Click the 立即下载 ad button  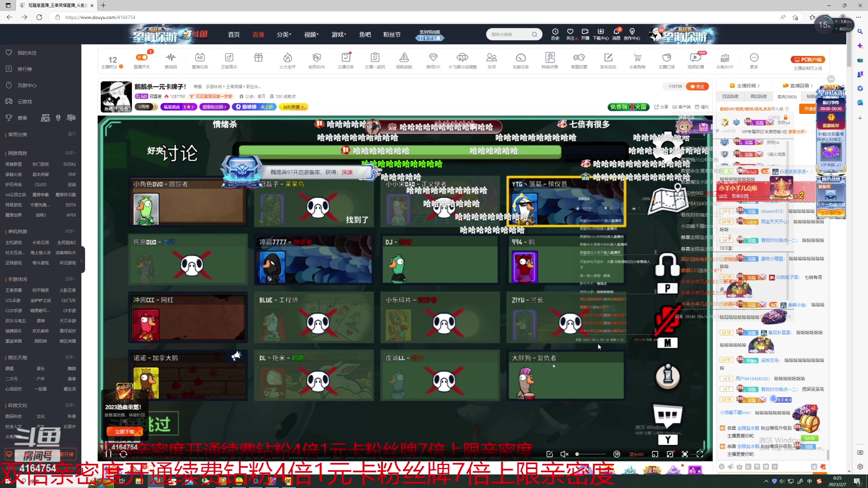tap(125, 432)
